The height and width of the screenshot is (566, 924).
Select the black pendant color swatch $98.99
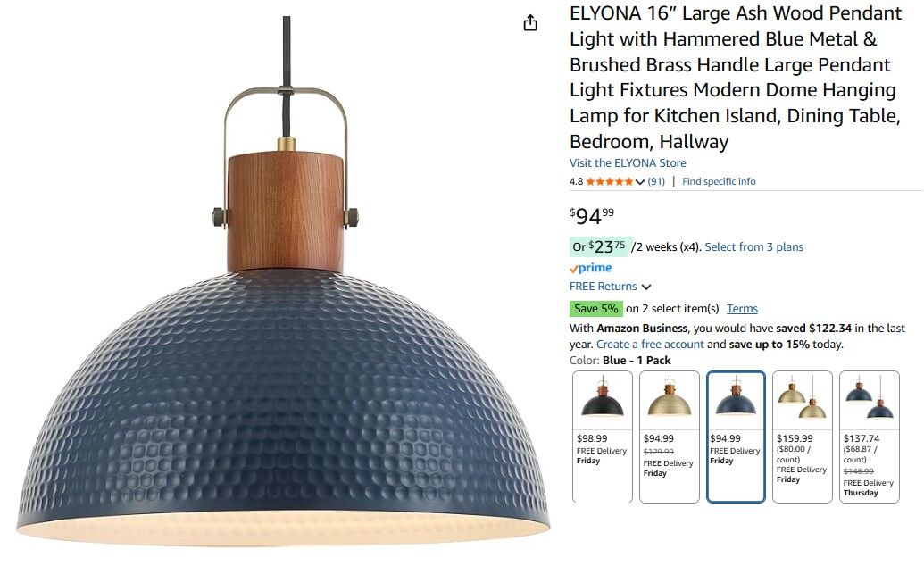point(603,437)
